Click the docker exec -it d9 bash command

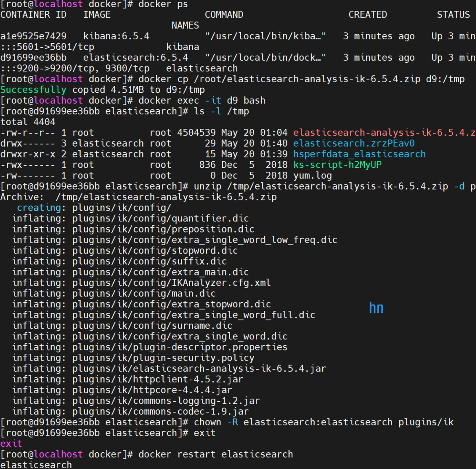point(202,101)
